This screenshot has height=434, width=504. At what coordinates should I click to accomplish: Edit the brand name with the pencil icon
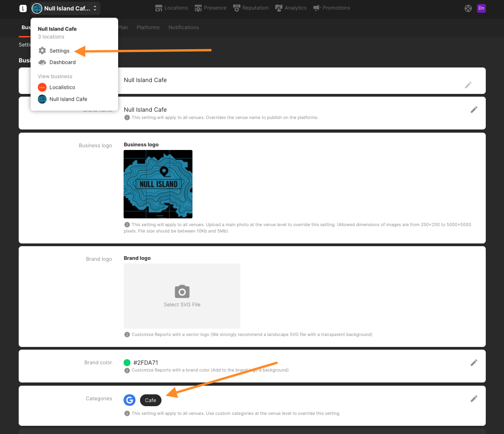474,110
